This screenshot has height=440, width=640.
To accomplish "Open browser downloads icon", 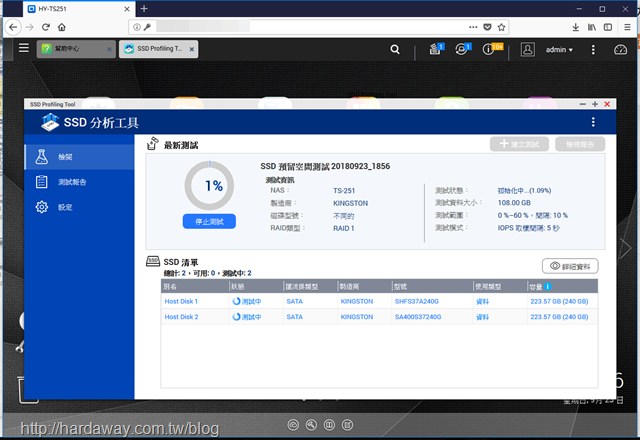I will (x=576, y=27).
